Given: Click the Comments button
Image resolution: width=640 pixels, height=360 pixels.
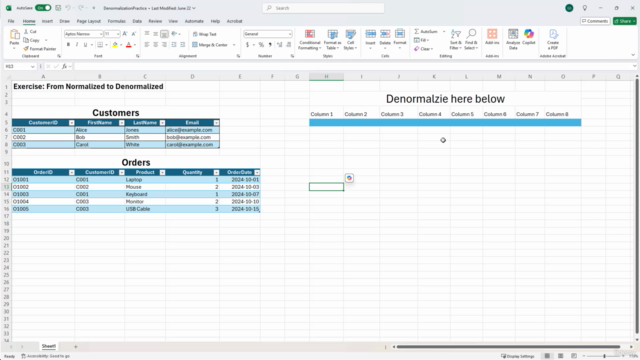Looking at the screenshot, I should coord(595,21).
